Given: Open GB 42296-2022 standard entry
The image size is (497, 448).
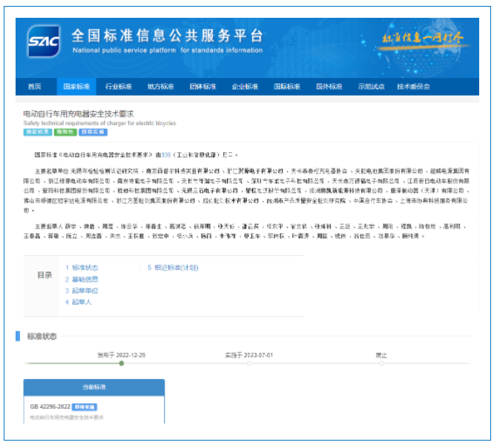Looking at the screenshot, I should 50,406.
